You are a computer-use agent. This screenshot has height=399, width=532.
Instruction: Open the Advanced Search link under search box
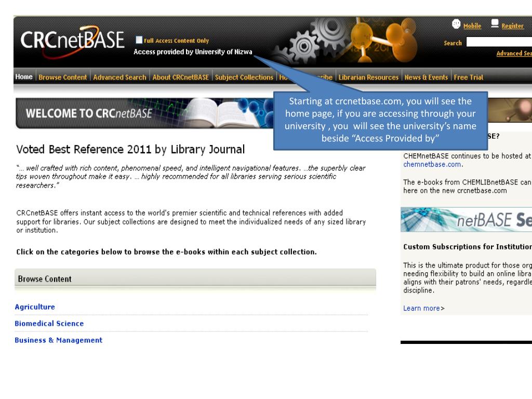tap(514, 54)
